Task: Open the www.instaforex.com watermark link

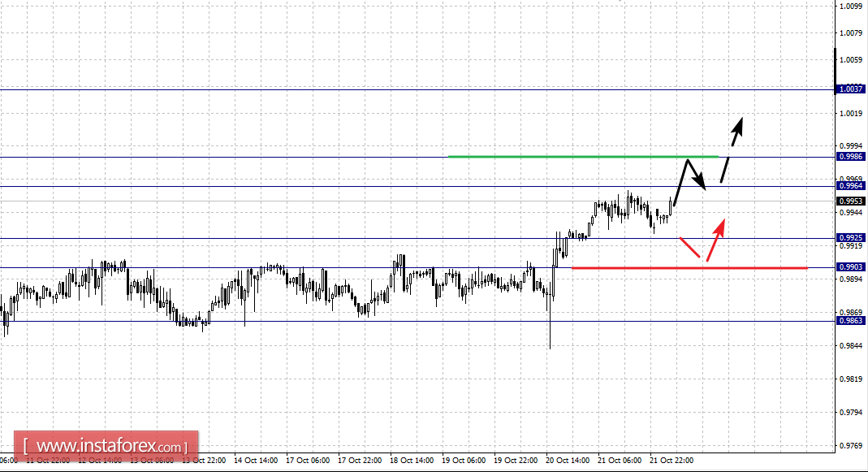Action: click(x=106, y=447)
